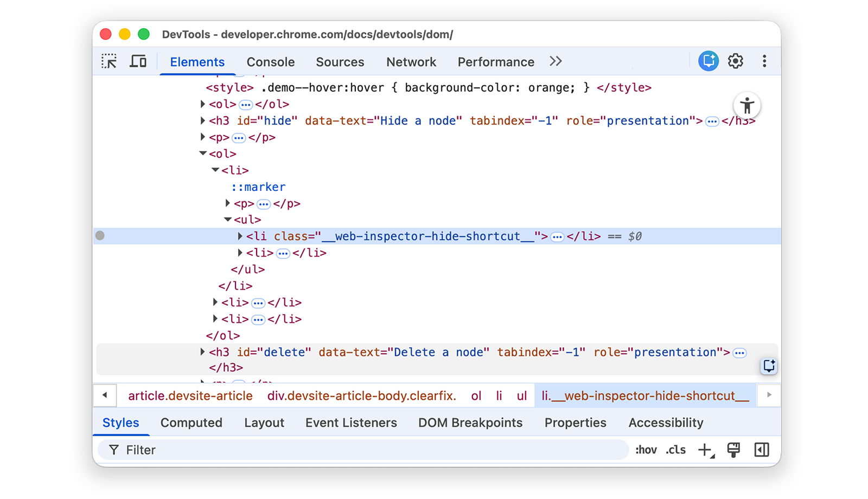Click the left breadcrumb scroll arrow
868x499 pixels.
coord(105,395)
